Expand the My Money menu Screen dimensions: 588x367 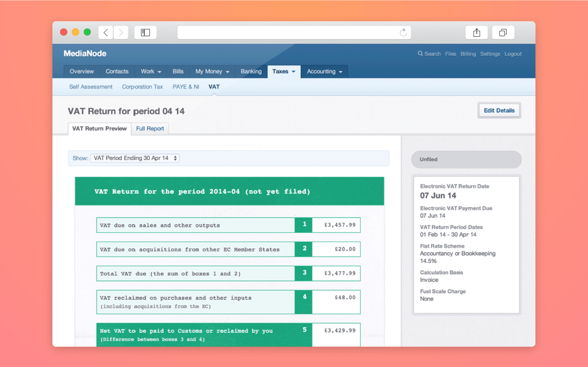coord(212,72)
